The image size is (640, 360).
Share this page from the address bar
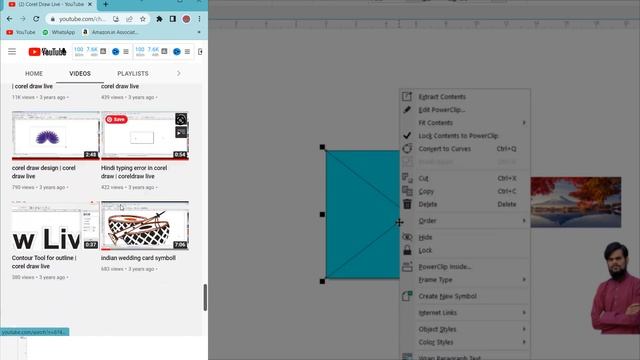[129, 19]
